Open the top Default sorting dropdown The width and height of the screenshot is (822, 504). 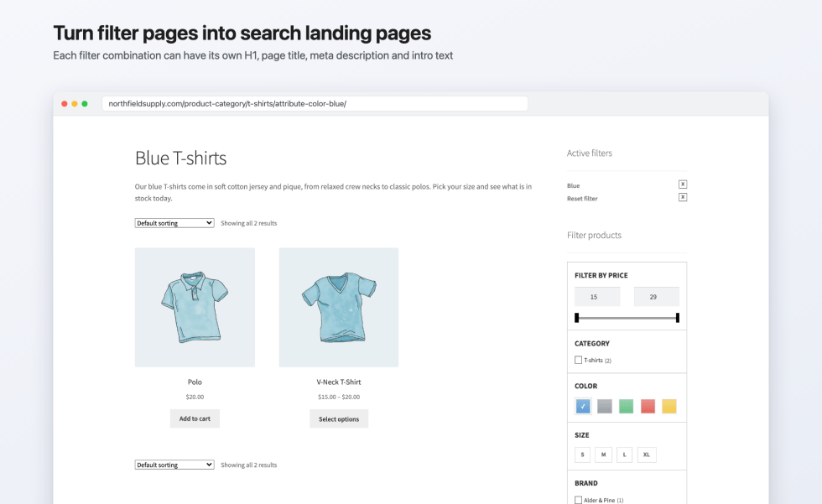pyautogui.click(x=174, y=223)
